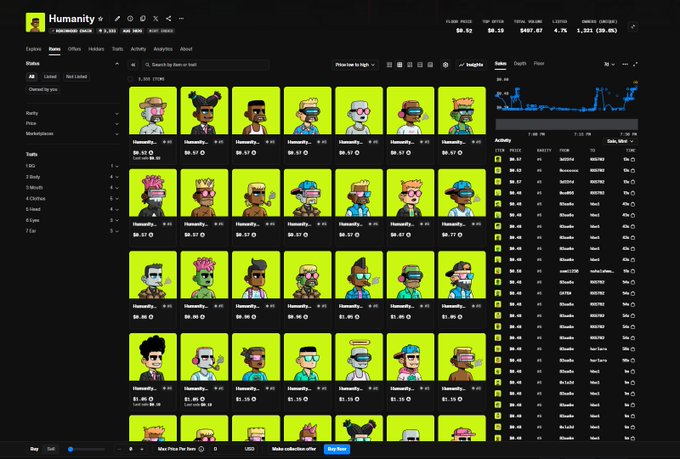The height and width of the screenshot is (459, 680).
Task: Open the Explore tab
Action: pos(33,49)
